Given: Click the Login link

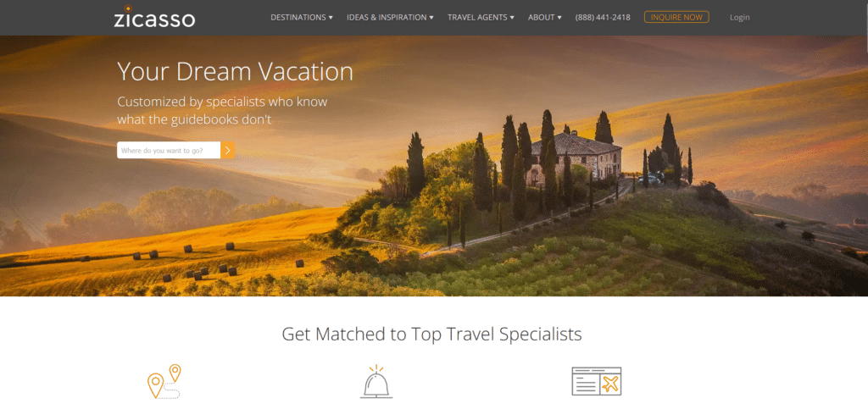Looking at the screenshot, I should coord(739,18).
